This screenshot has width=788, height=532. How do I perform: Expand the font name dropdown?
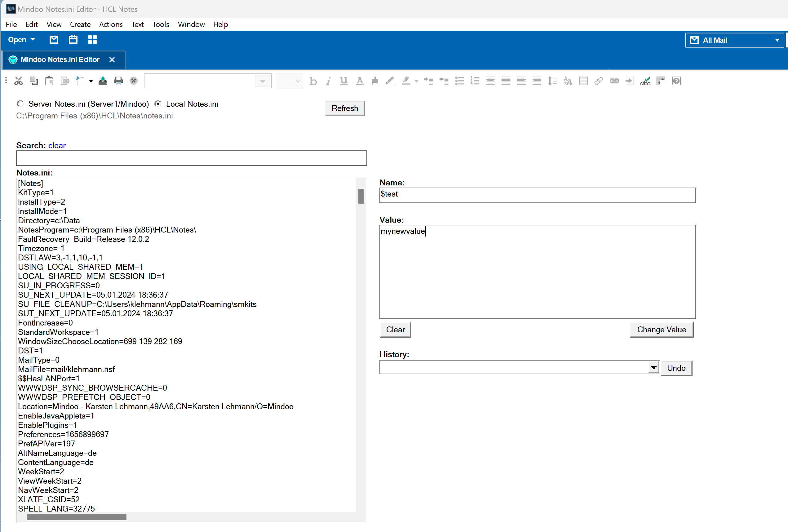coord(263,81)
